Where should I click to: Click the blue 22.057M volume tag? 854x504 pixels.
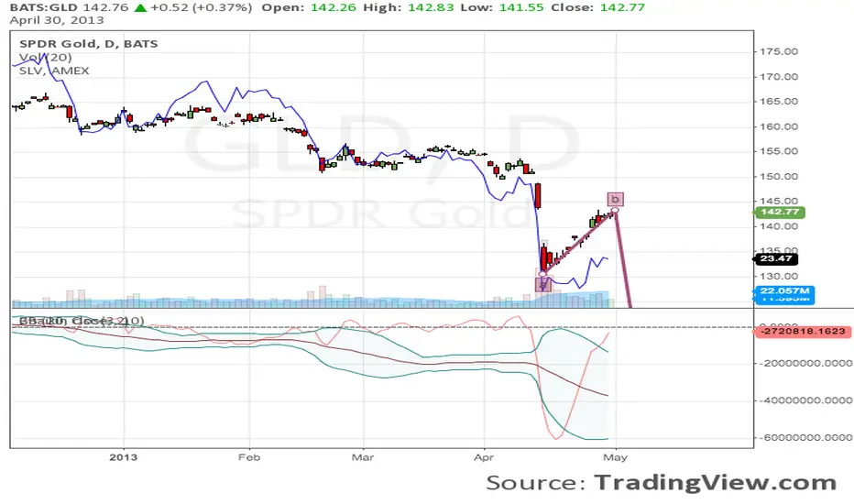784,291
